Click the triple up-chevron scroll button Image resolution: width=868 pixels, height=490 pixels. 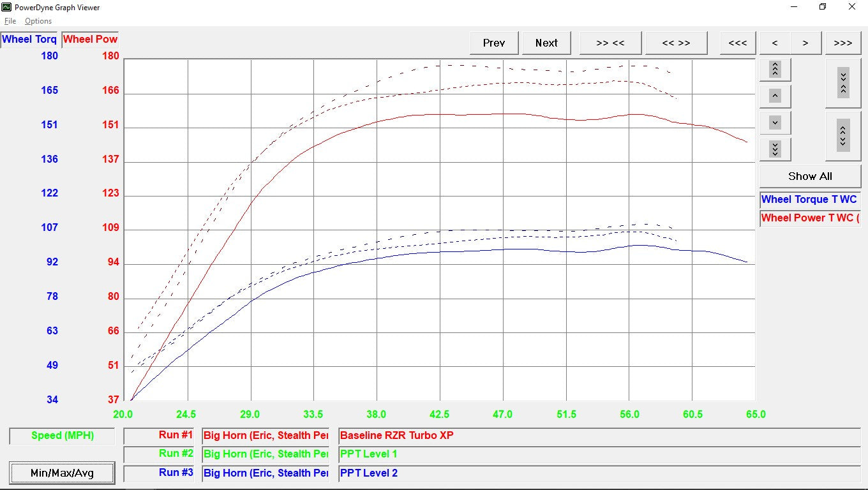click(775, 69)
